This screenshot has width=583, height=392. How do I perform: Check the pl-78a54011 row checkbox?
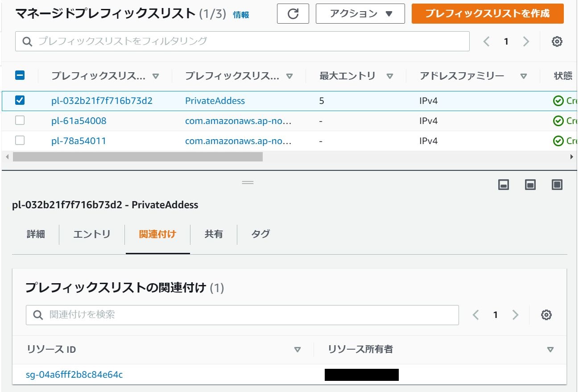[20, 140]
